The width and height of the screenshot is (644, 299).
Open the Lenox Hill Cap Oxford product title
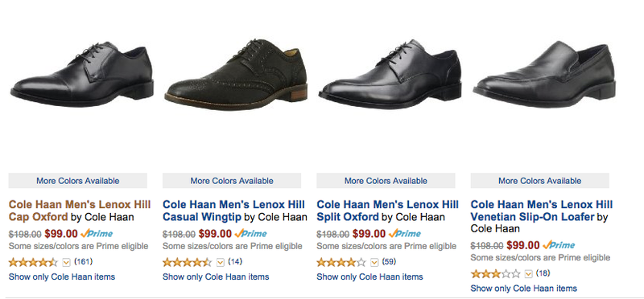pos(80,211)
